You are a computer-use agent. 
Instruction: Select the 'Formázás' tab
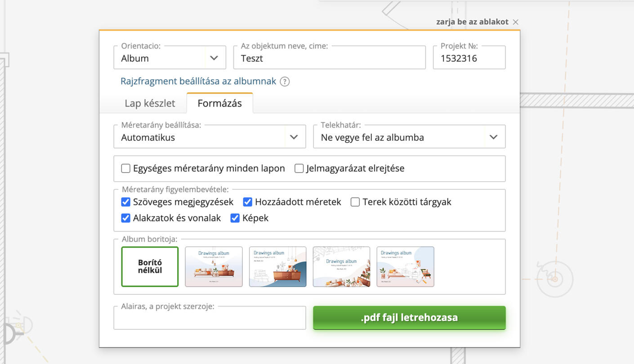coord(220,103)
